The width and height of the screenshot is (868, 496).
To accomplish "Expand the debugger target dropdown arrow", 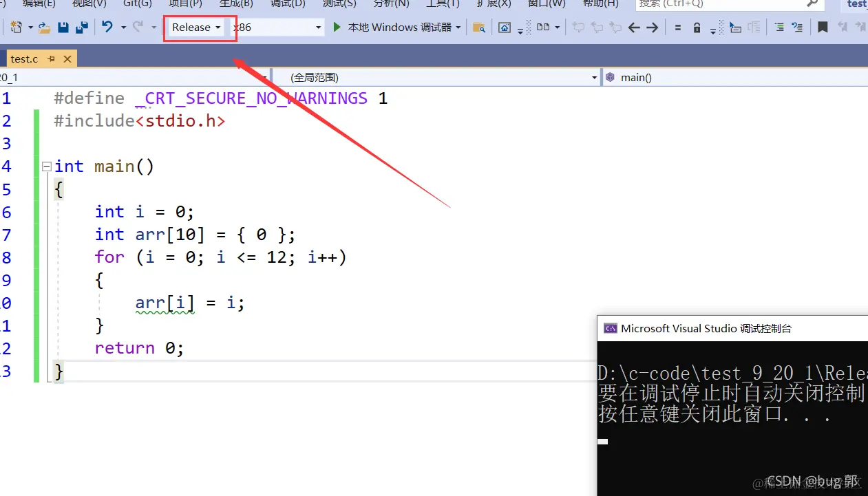I will (x=458, y=28).
